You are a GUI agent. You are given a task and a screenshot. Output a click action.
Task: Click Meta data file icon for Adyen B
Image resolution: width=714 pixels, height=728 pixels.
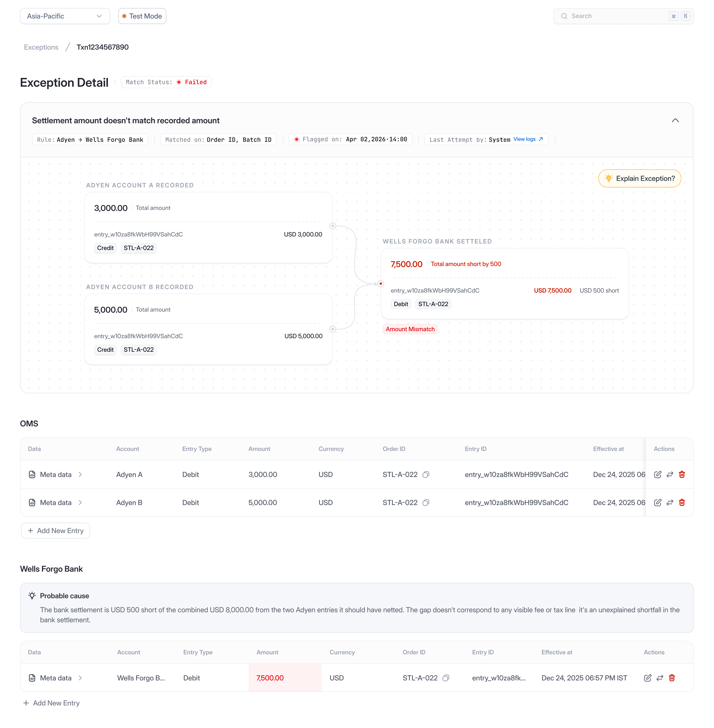click(32, 503)
